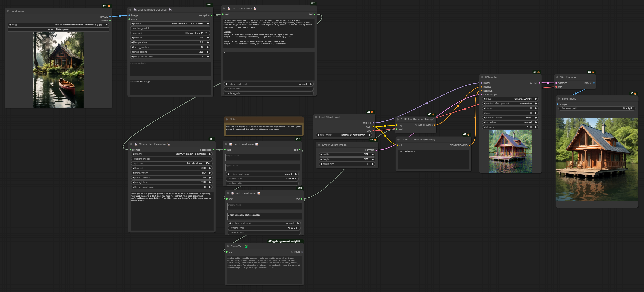Click replace_with field in Text Transformer #19
The height and width of the screenshot is (292, 644).
click(x=264, y=233)
